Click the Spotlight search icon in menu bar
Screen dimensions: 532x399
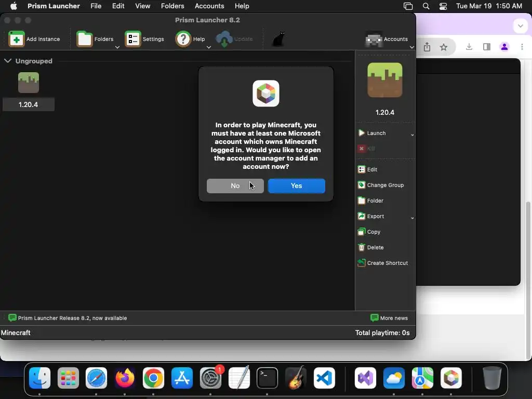point(426,6)
